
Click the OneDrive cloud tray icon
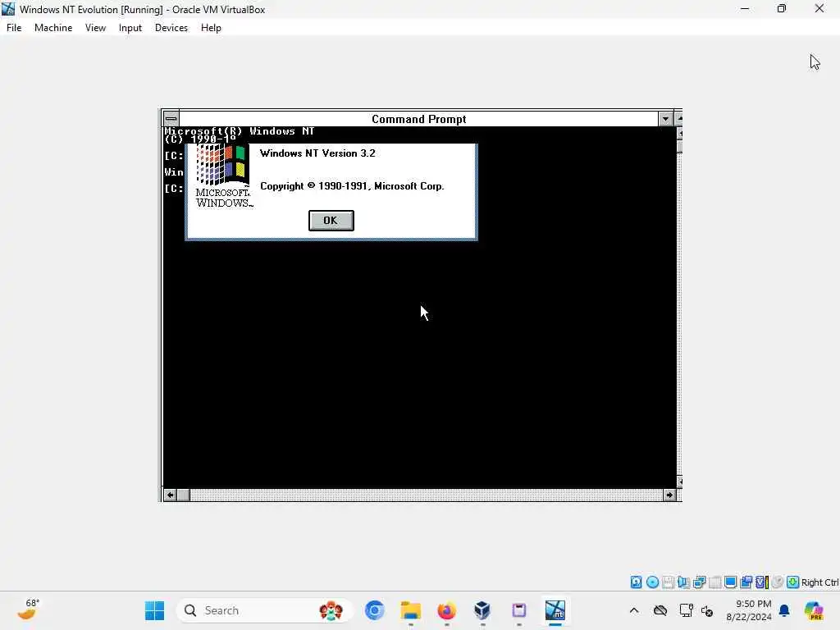[660, 610]
